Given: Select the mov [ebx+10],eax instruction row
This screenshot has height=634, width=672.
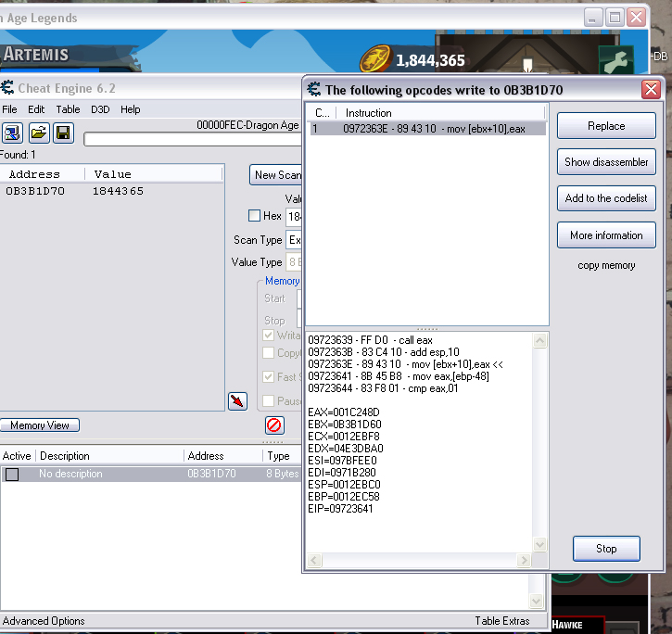Looking at the screenshot, I should click(x=427, y=129).
